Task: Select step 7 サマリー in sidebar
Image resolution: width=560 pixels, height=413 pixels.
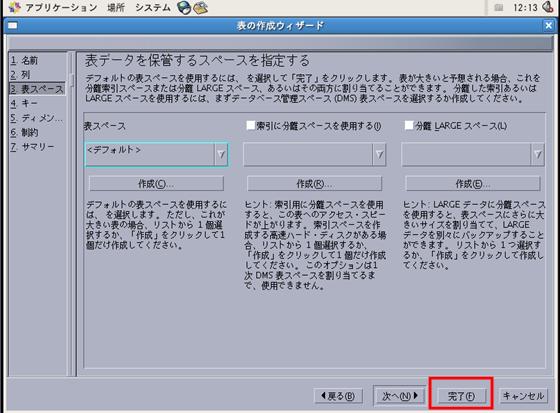Action: [32, 147]
